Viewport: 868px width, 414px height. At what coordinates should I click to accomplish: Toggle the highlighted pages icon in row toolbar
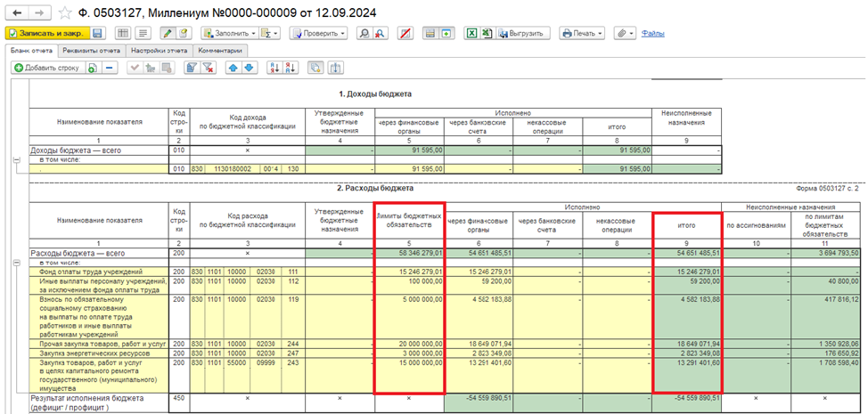[315, 68]
